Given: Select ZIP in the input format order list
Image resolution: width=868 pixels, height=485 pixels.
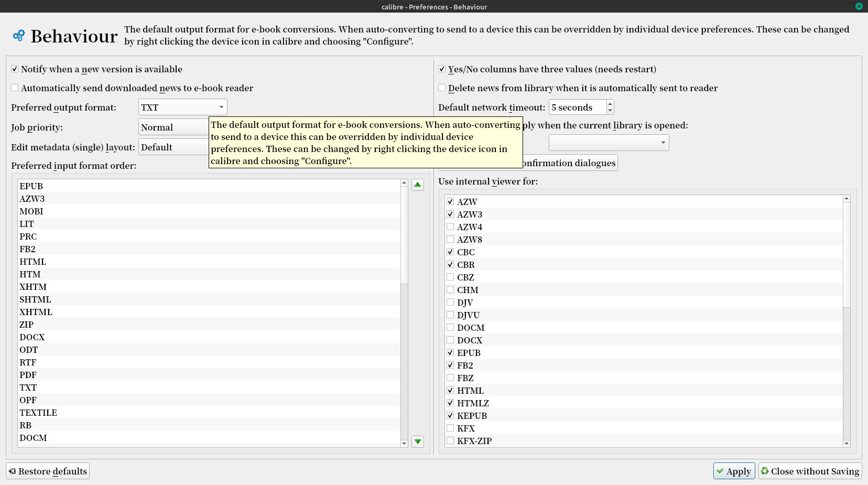Looking at the screenshot, I should 209,325.
